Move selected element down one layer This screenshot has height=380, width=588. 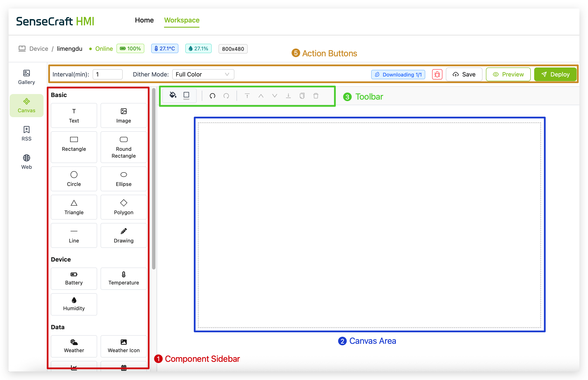pyautogui.click(x=274, y=96)
